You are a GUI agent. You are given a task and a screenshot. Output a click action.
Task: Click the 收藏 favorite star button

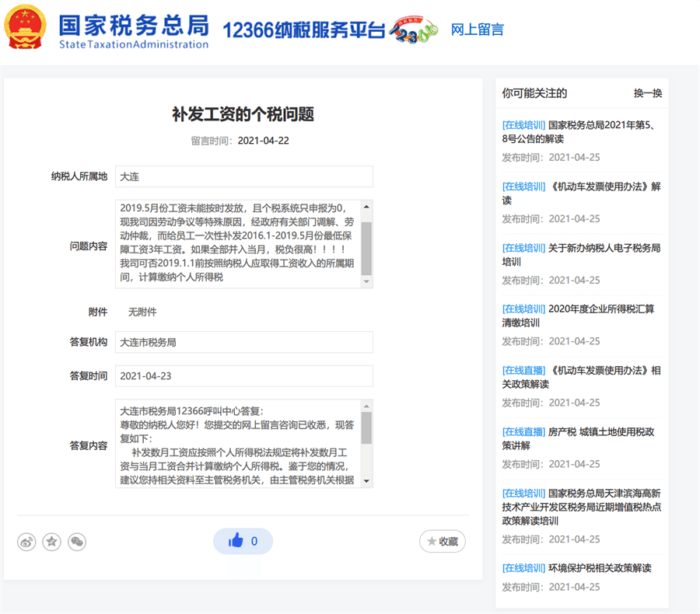click(442, 542)
